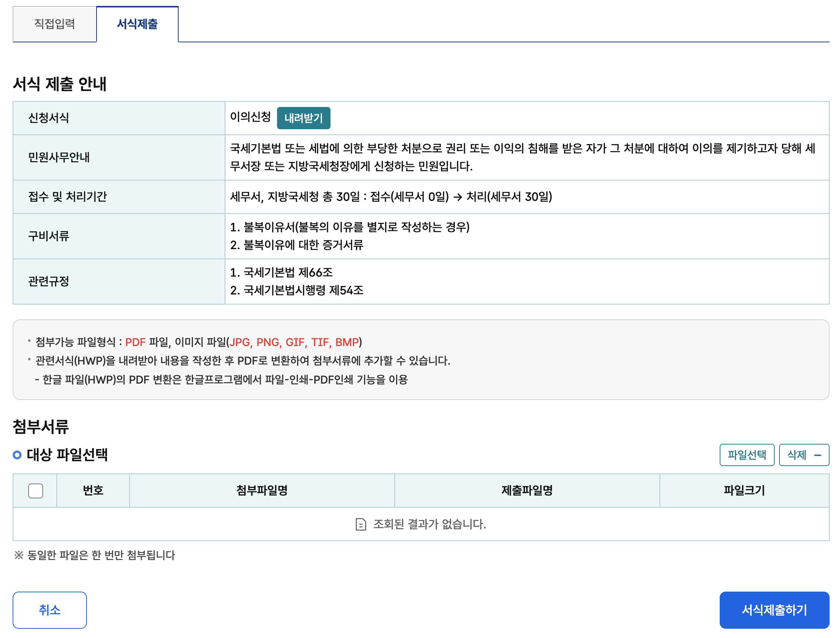Download the 이의신청 form with 내려받기
This screenshot has height=638, width=840.
point(303,118)
